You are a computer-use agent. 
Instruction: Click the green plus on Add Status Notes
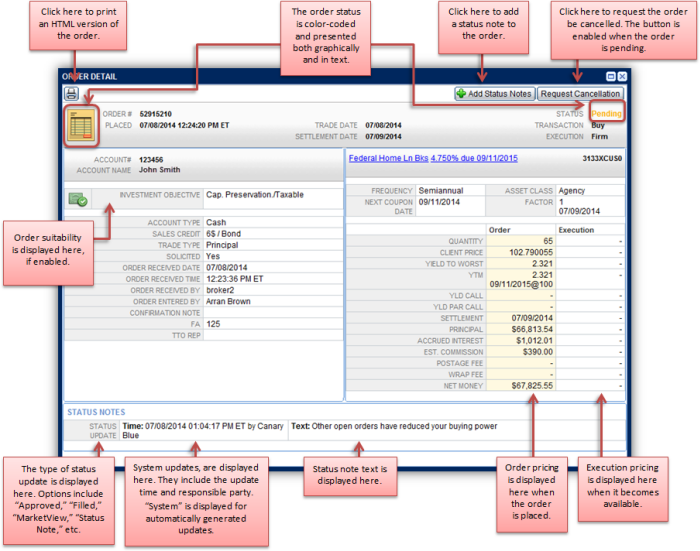462,94
